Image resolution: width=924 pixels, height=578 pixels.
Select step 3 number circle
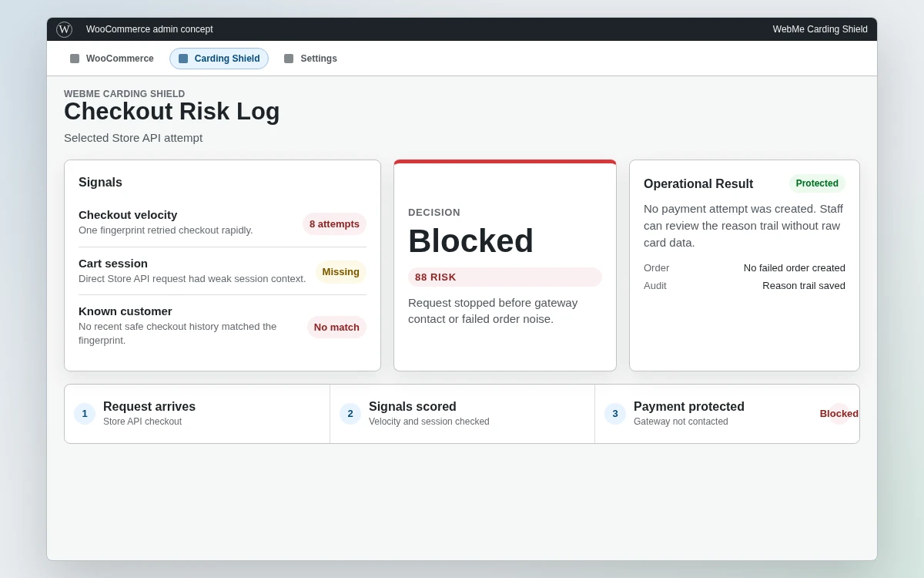pyautogui.click(x=615, y=414)
